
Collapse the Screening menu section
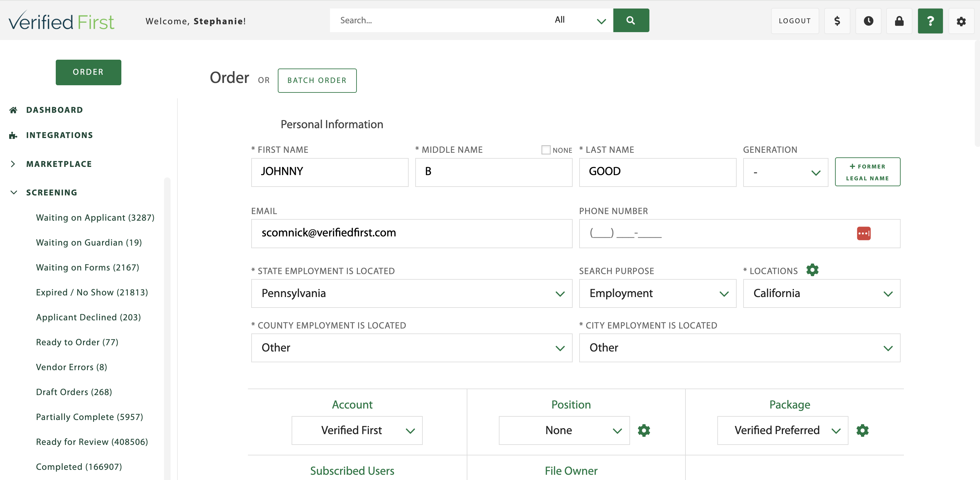click(52, 192)
